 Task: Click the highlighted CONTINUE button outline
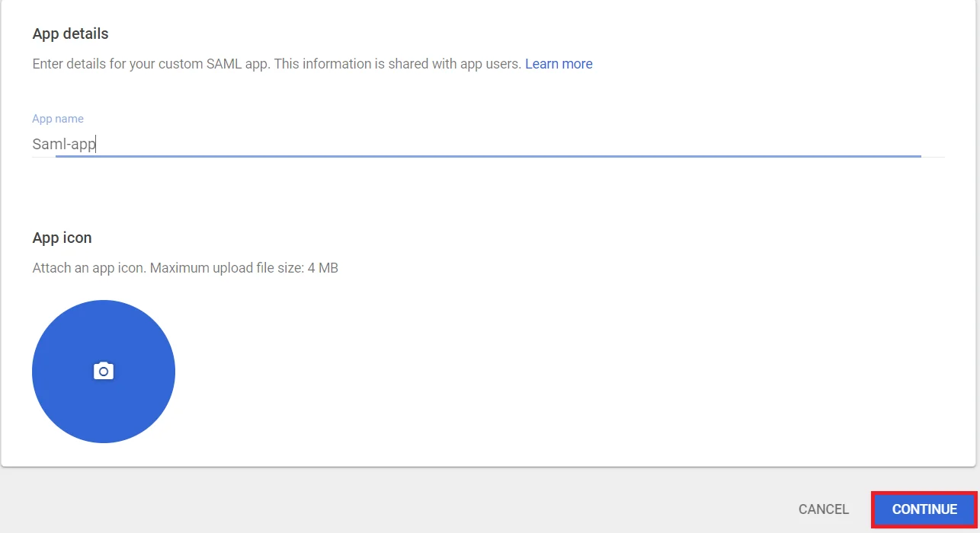(x=924, y=509)
